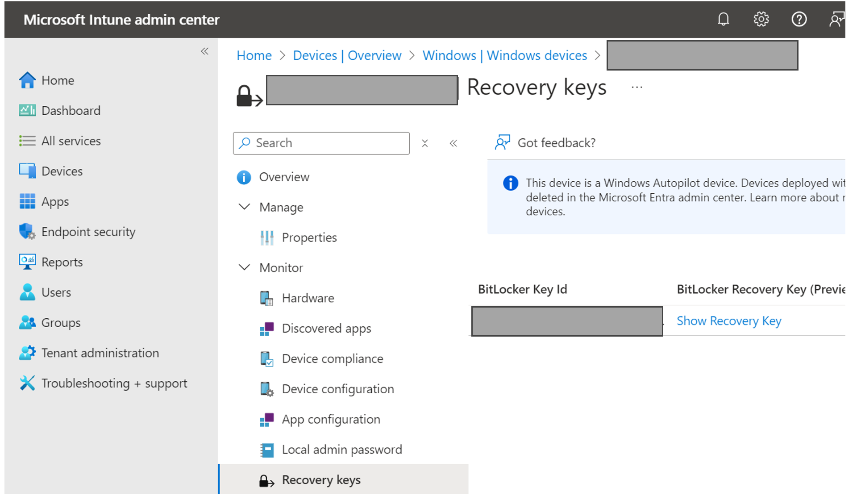861x504 pixels.
Task: Click the Troubleshooting + support tools icon
Action: tap(27, 383)
